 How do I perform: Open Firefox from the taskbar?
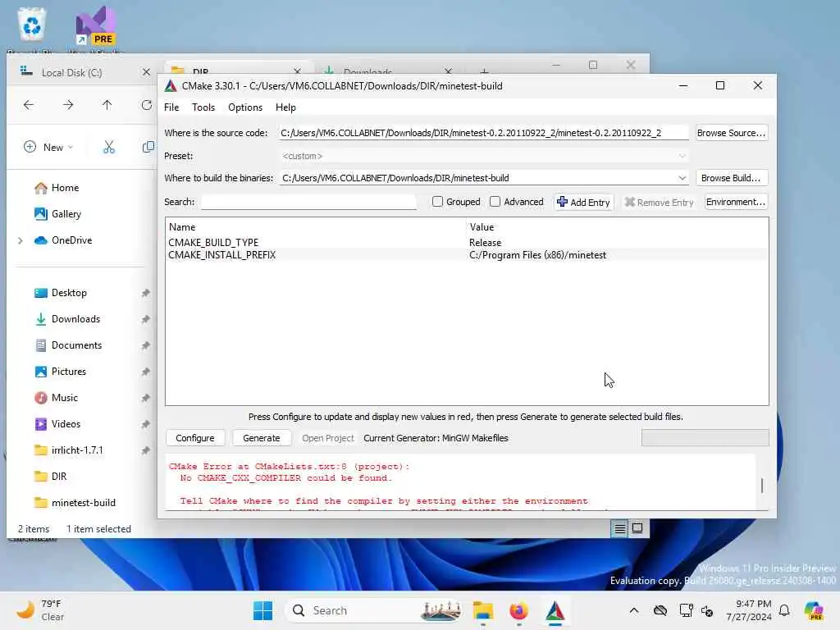point(518,610)
